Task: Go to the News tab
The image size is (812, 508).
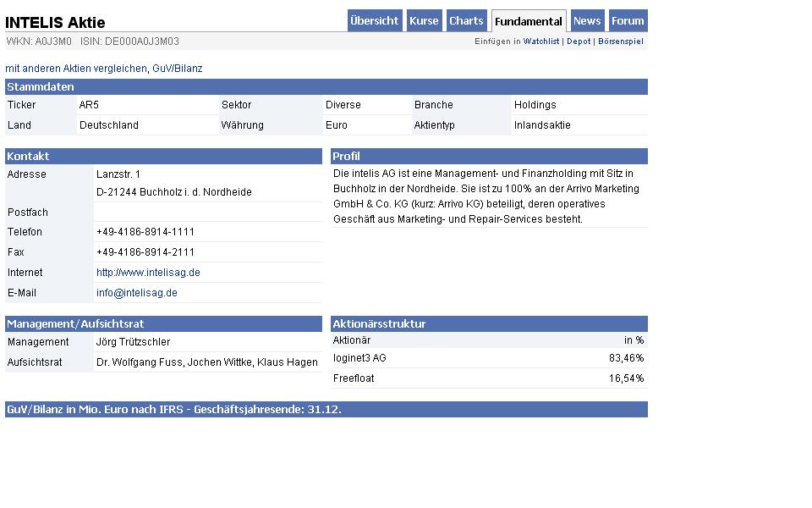Action: coord(587,20)
